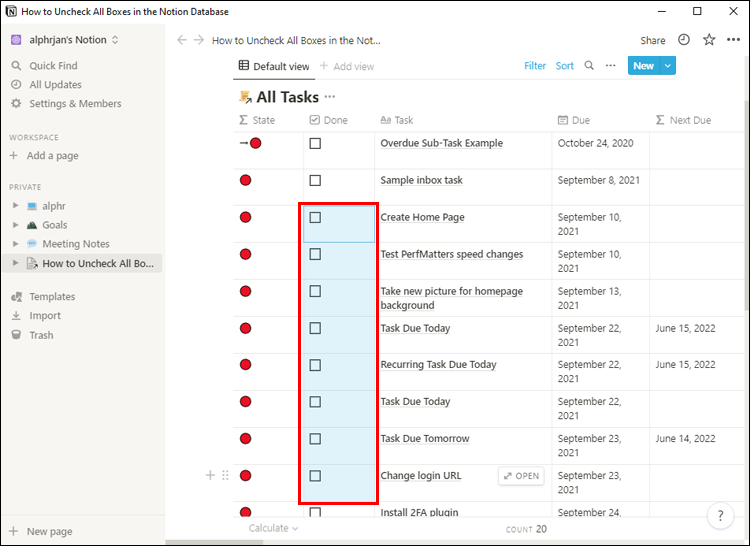Open Trash in the sidebar
750x546 pixels.
(41, 335)
